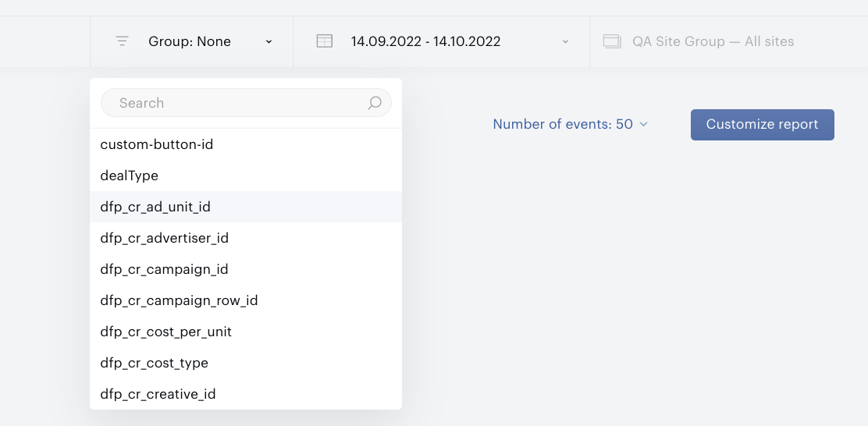Select dfp_cr_campaign_row_id entry
The image size is (868, 426).
point(246,300)
